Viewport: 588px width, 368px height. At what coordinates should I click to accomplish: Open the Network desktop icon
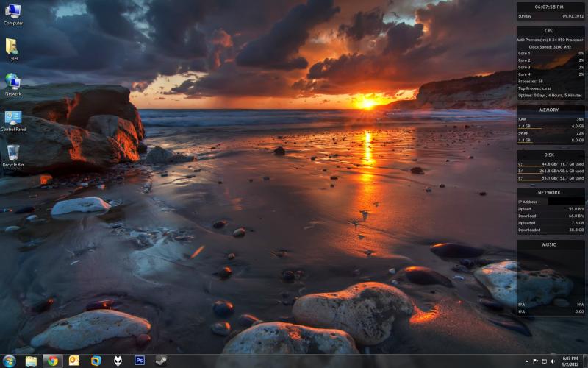tap(13, 82)
